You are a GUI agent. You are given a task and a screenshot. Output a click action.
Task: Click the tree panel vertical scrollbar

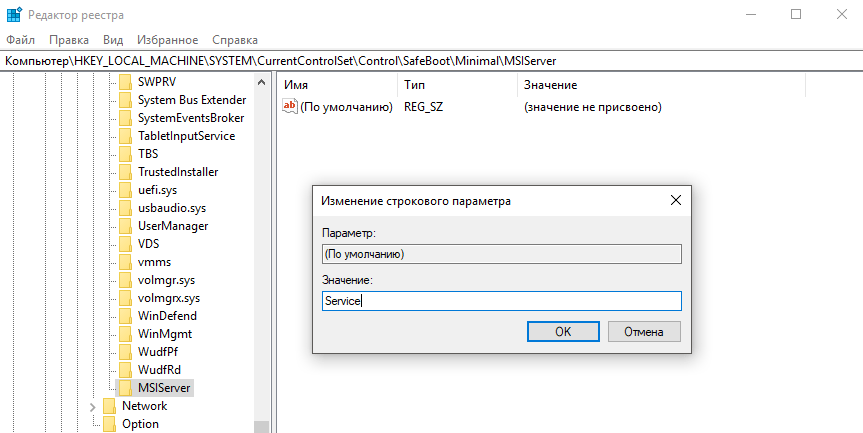[x=262, y=250]
